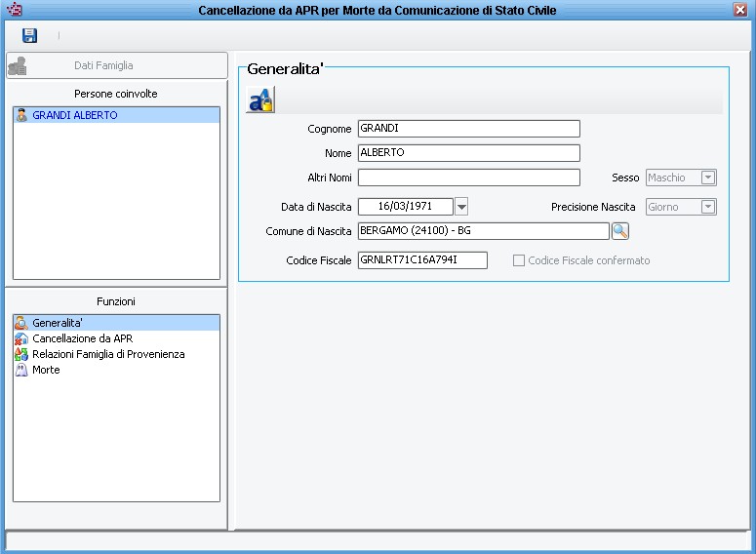
Task: Open the Data di Nascita date picker
Action: (x=462, y=207)
